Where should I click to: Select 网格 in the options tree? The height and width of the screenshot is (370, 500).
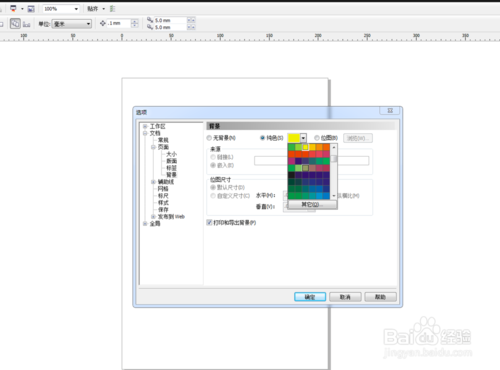(x=163, y=189)
